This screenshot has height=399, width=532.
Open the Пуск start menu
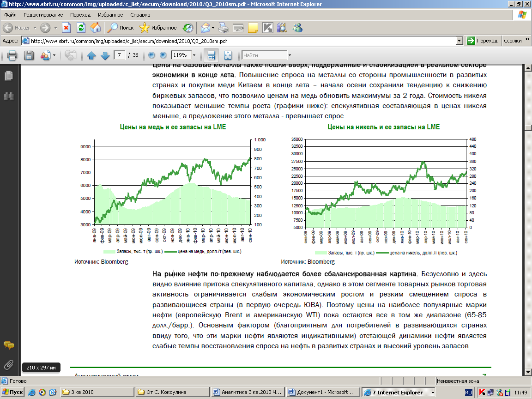(12, 392)
